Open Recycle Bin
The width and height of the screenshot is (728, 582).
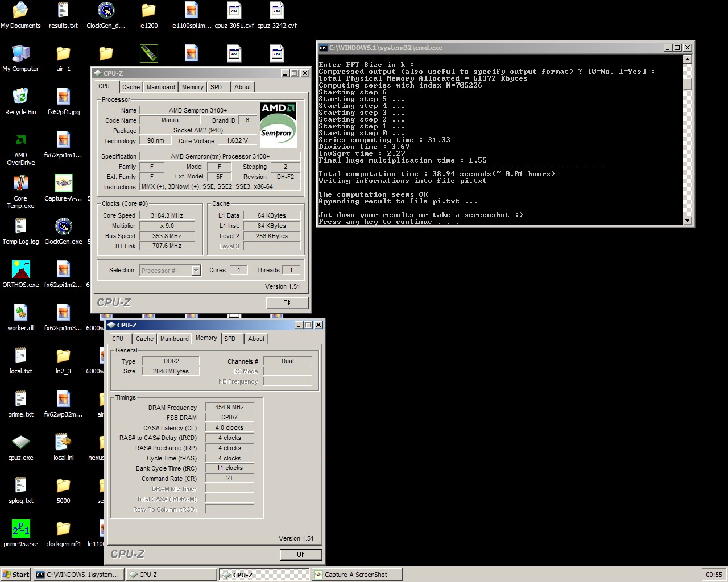[x=20, y=102]
